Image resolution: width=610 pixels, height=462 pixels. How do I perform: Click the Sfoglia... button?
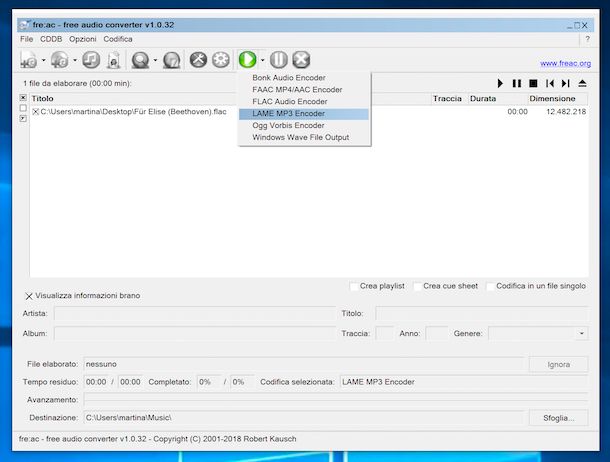click(558, 418)
